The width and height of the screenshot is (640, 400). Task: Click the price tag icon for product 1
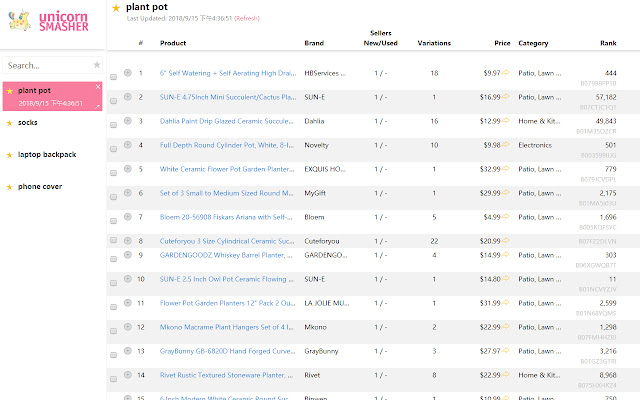click(506, 72)
